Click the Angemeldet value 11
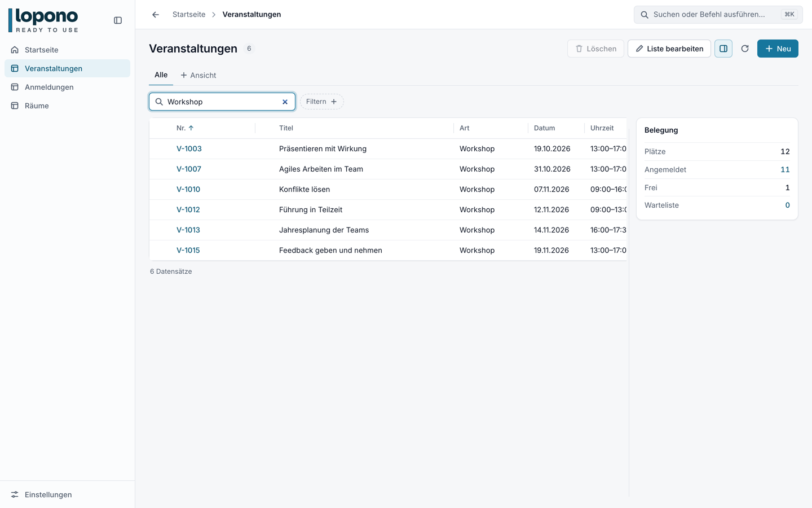This screenshot has height=508, width=812. point(785,169)
